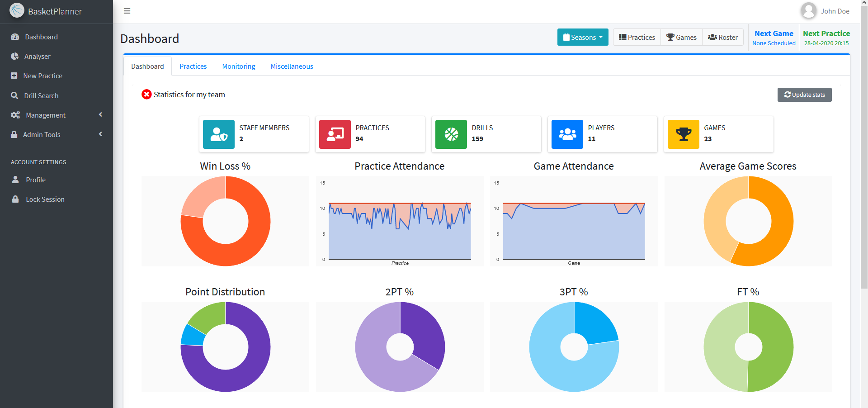This screenshot has height=408, width=868.
Task: Click the Players count '11'
Action: (592, 139)
